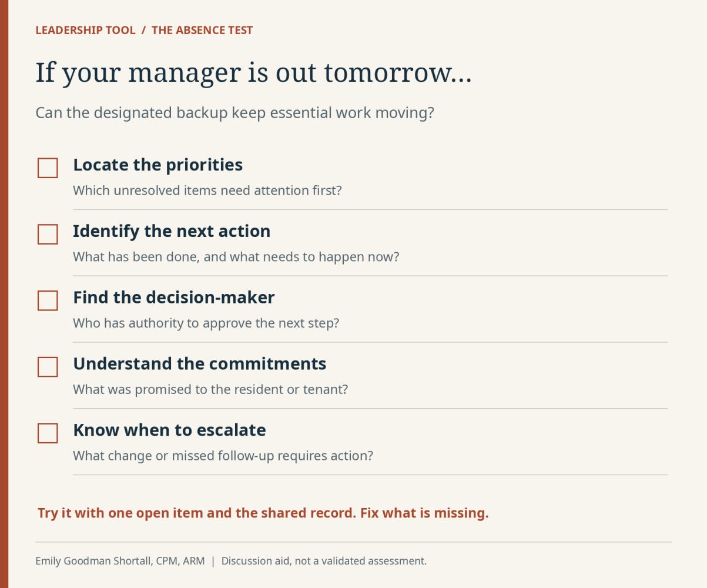Click THE ABSENCE TEST breadcrumb label

click(x=202, y=30)
